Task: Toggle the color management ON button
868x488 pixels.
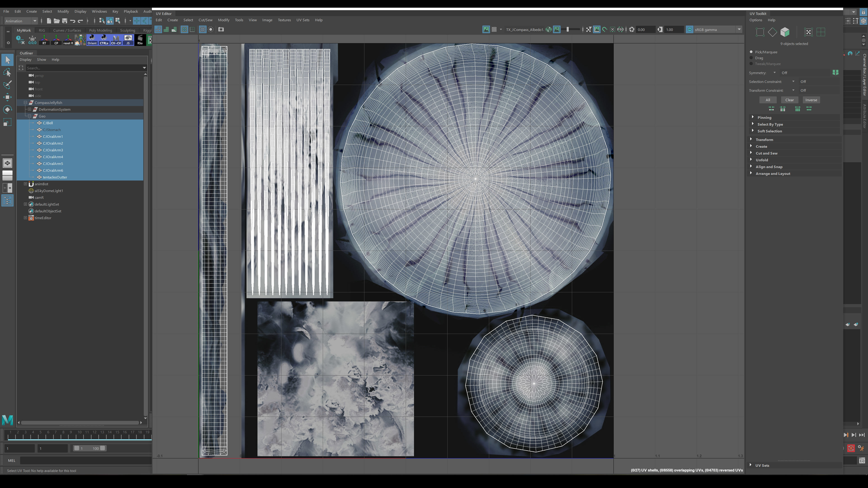Action: point(689,30)
